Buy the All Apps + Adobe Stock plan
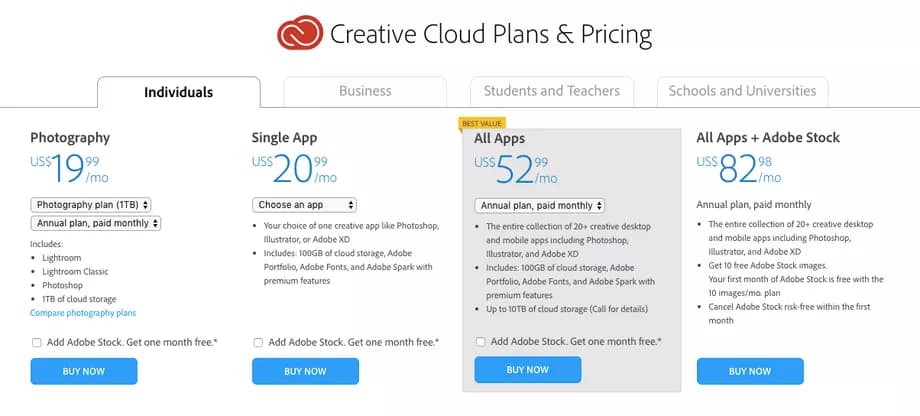 pos(750,371)
